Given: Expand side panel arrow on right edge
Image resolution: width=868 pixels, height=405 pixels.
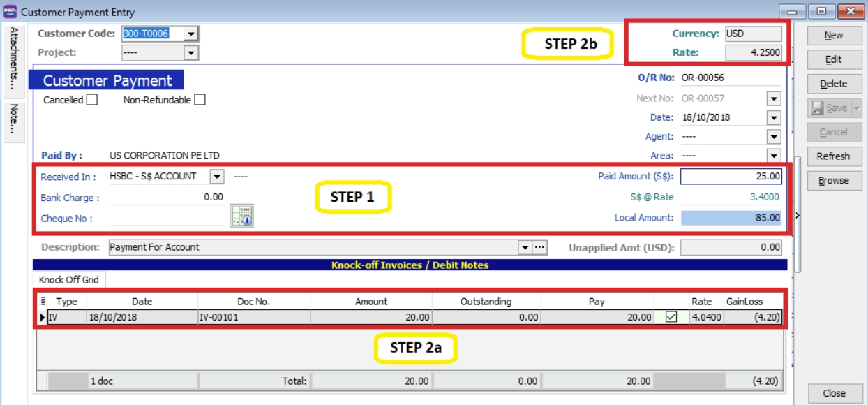Looking at the screenshot, I should 798,216.
